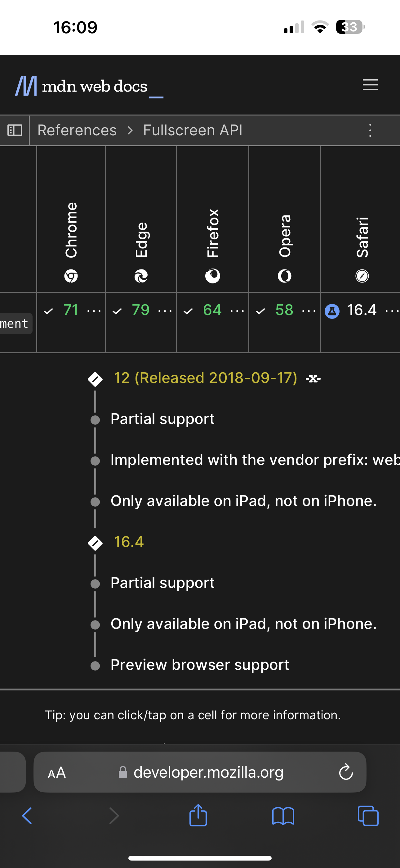Open Safari's tab overview icon
The height and width of the screenshot is (868, 400).
368,816
